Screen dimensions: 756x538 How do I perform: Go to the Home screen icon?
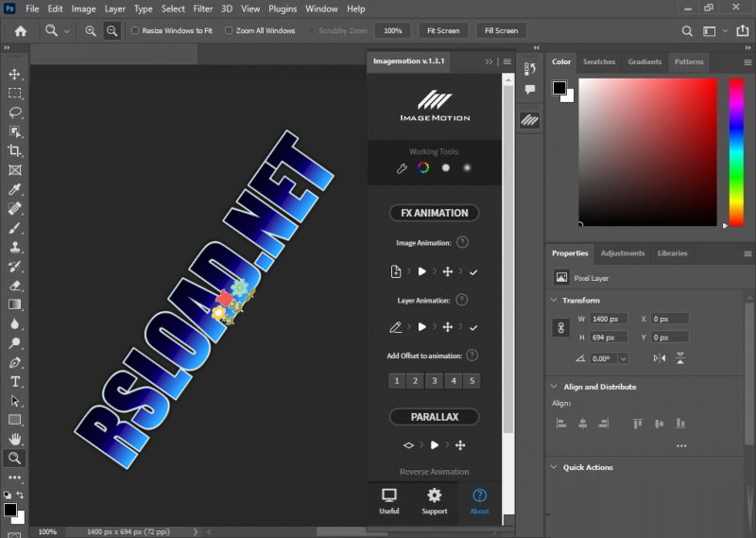21,31
